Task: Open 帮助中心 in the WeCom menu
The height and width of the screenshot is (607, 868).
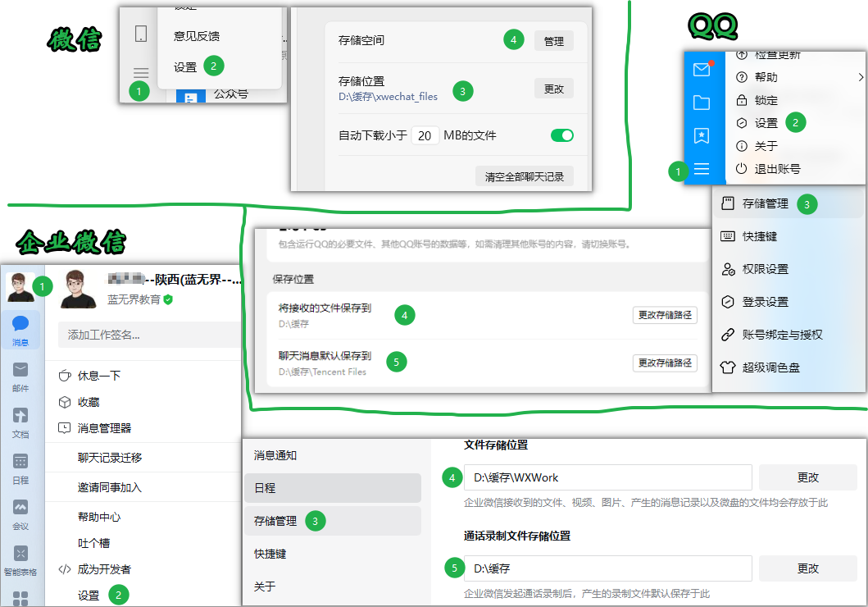Action: (99, 517)
